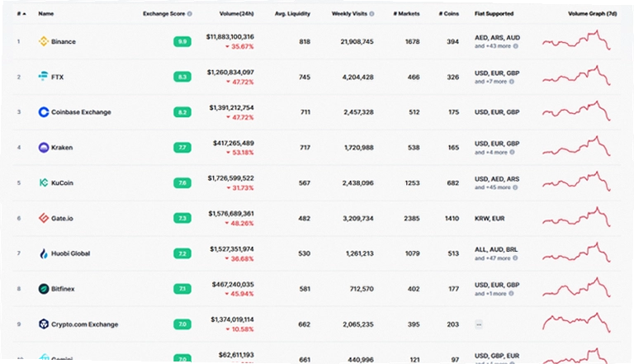
Task: Show Binance extra fiat info icon
Action: 515,46
